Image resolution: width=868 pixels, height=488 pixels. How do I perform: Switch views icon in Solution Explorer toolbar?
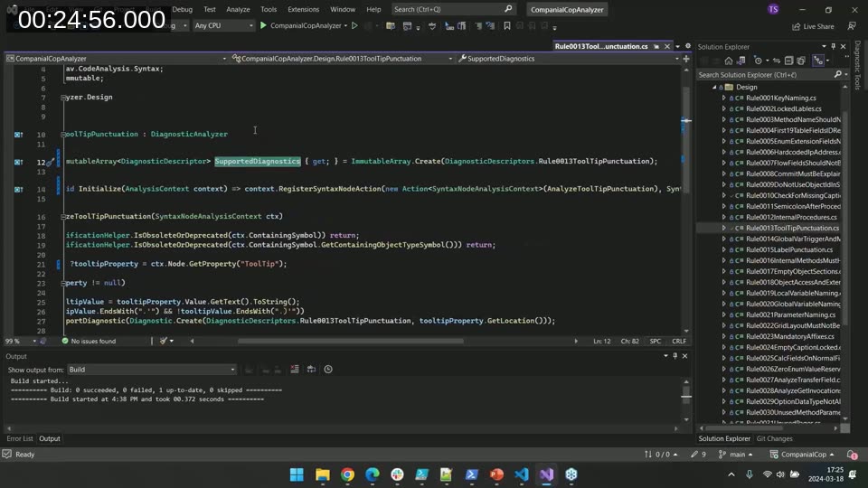coord(741,61)
